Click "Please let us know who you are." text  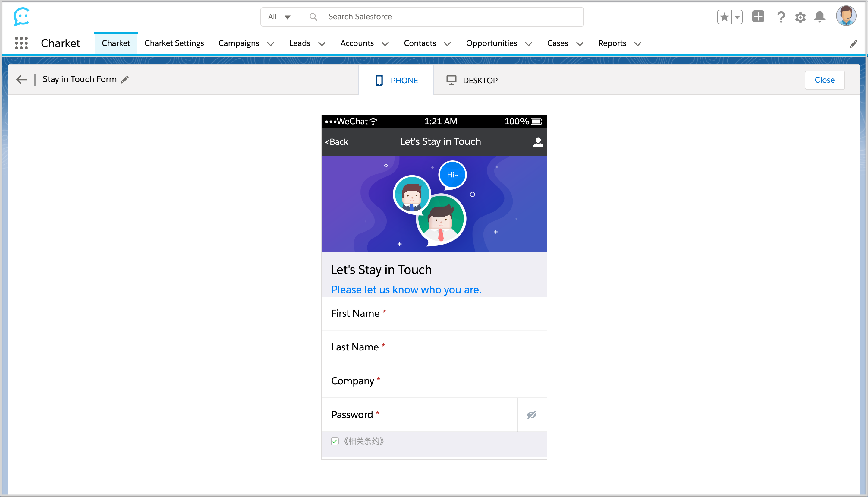point(406,290)
